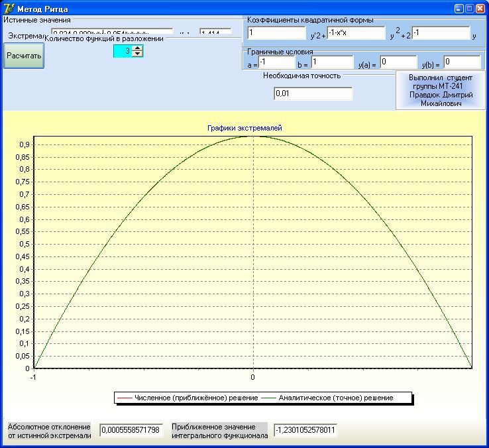Click the label Абсолютное отклонение от истинной экстремали

(x=49, y=431)
